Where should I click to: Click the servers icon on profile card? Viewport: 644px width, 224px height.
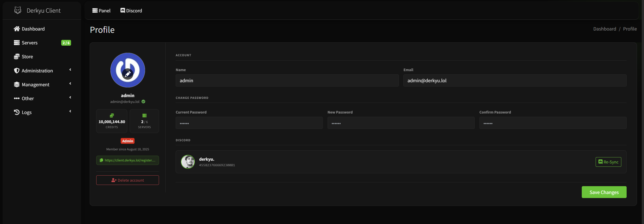pos(144,116)
